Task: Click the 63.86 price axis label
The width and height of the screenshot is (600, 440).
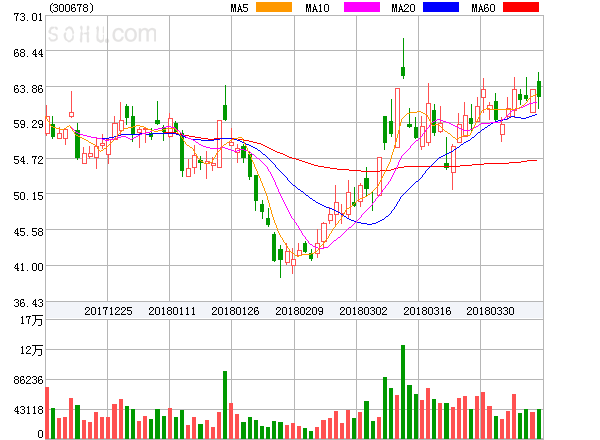Action: (x=28, y=89)
